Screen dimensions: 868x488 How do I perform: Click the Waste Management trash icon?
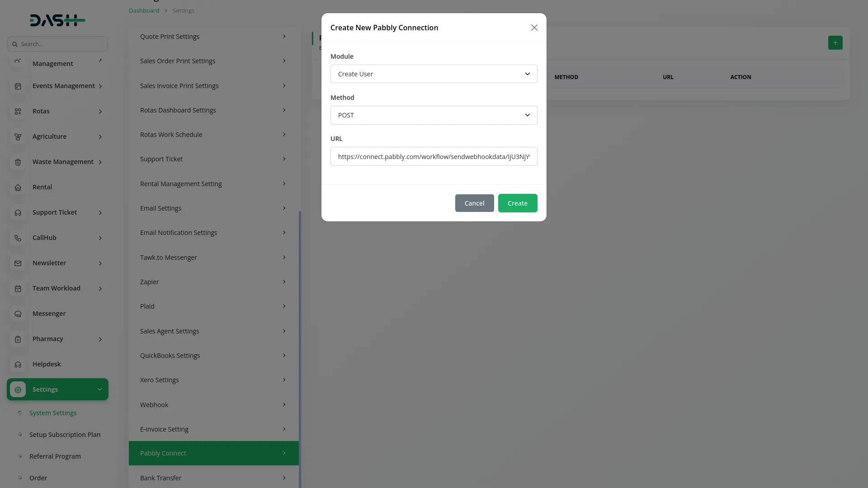[x=18, y=162]
